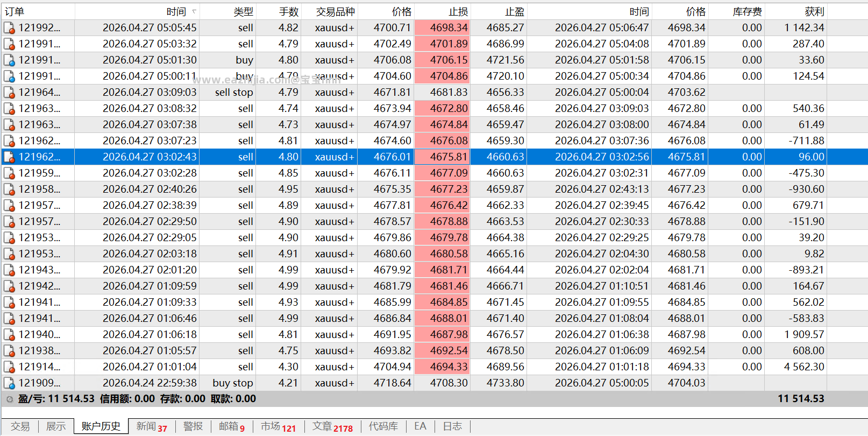Open the 代码库 tab
Image resolution: width=868 pixels, height=436 pixels.
[383, 427]
